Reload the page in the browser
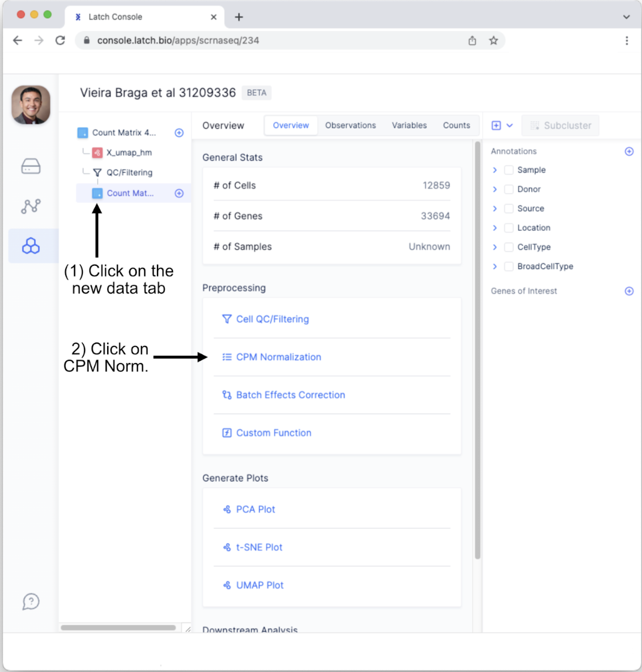Viewport: 642px width, 672px height. tap(60, 40)
